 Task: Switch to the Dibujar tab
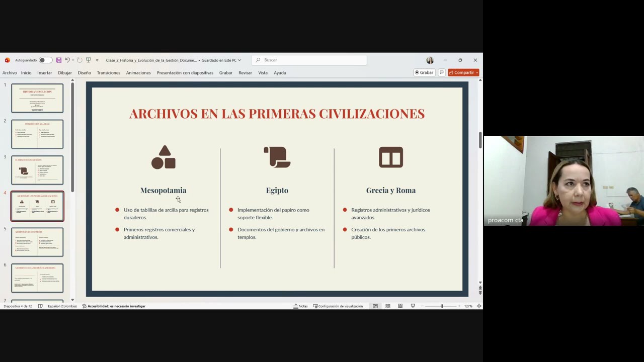click(65, 73)
